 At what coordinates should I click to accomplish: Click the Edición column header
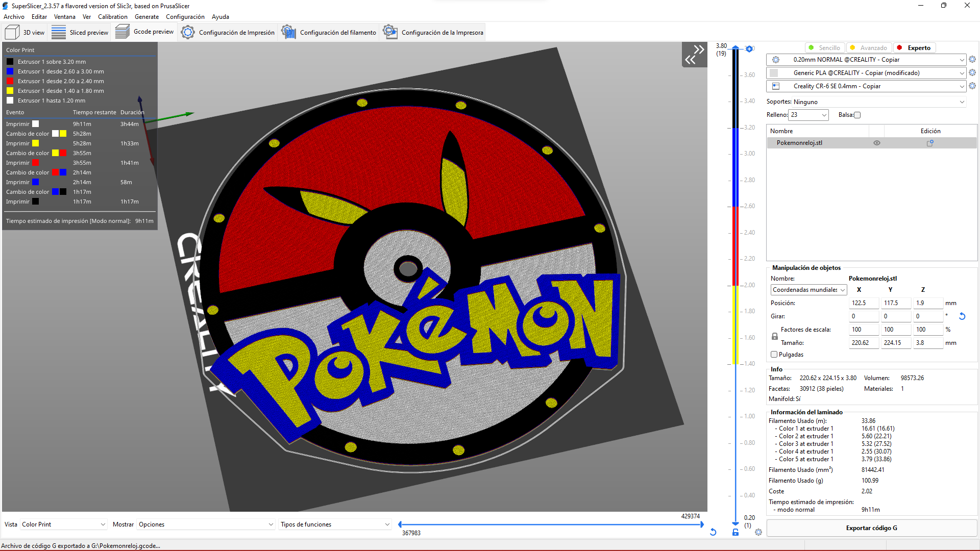[930, 131]
